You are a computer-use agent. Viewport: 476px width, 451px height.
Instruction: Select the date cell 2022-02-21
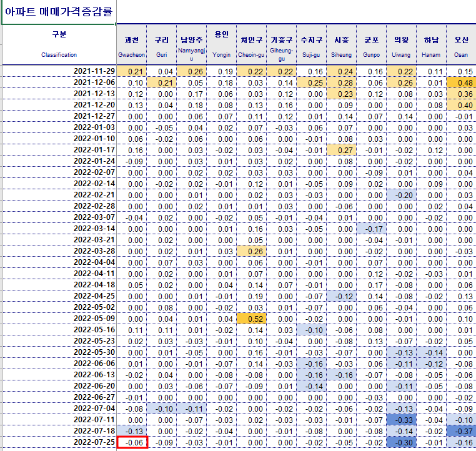tap(59, 194)
